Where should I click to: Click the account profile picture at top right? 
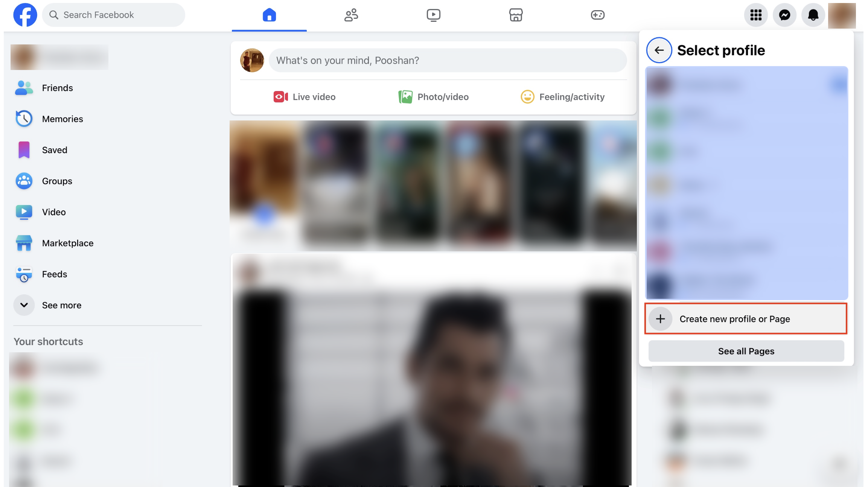tap(842, 15)
